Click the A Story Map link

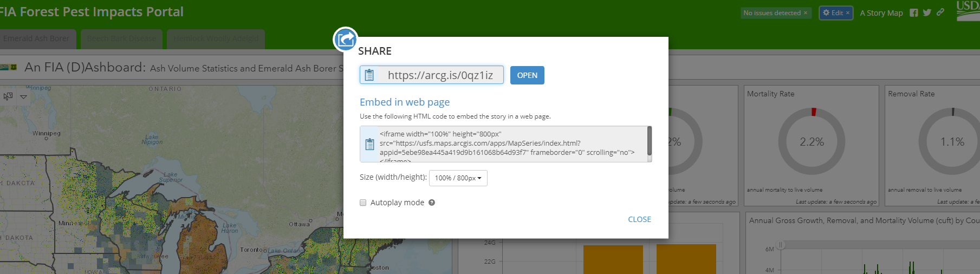[881, 13]
